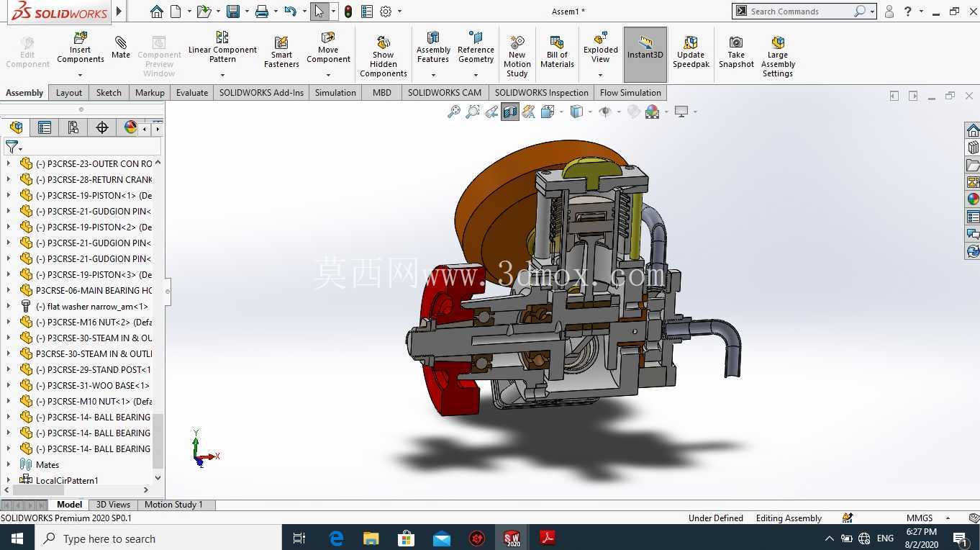The width and height of the screenshot is (980, 550).
Task: Open the Appearances color-ball in task pane
Action: click(973, 199)
